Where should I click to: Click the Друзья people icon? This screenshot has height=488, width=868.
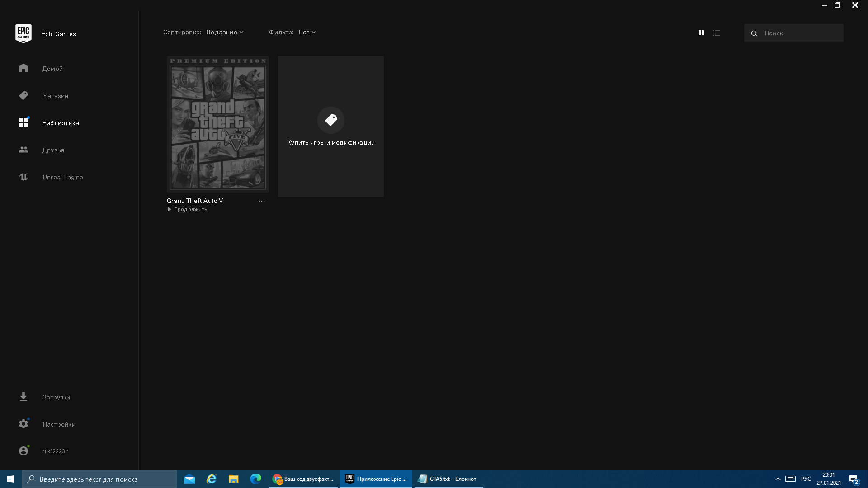(24, 150)
